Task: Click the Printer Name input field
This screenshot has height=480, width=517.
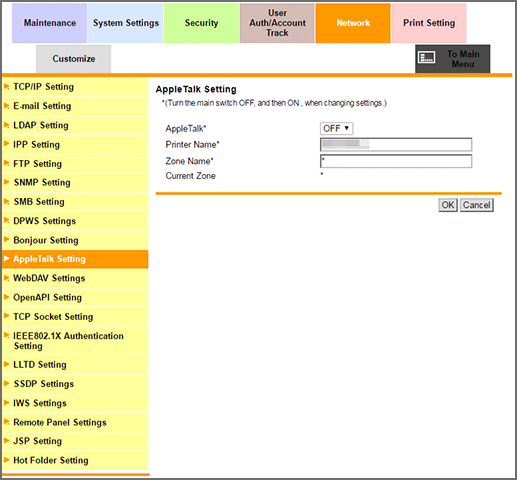Action: [396, 144]
